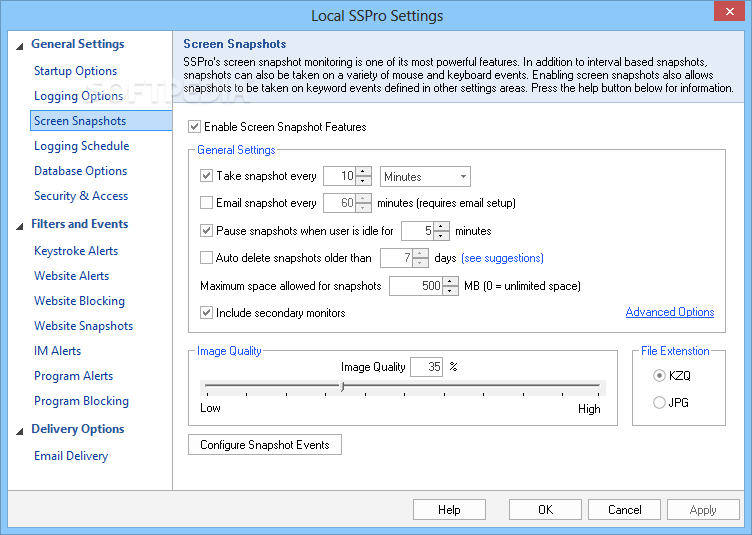The width and height of the screenshot is (752, 535).
Task: Toggle Pause snapshots when idle checkbox
Action: (206, 231)
